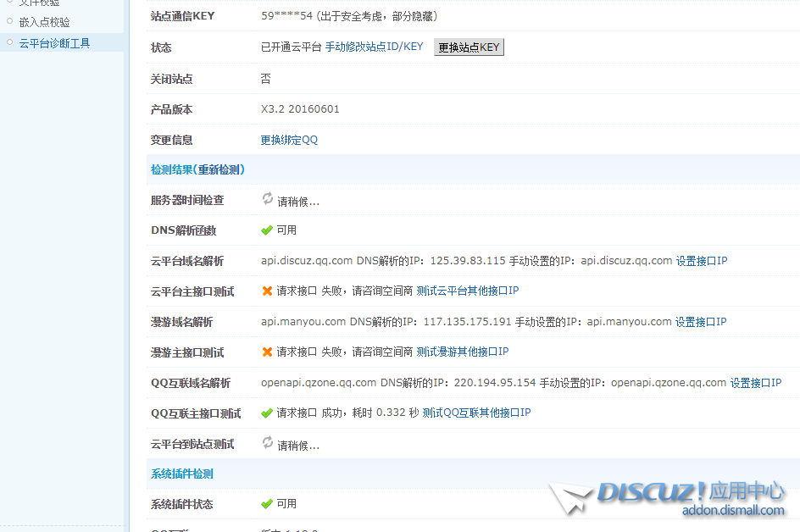Click the green checkmark for QQ互联主接口测试

tap(267, 413)
